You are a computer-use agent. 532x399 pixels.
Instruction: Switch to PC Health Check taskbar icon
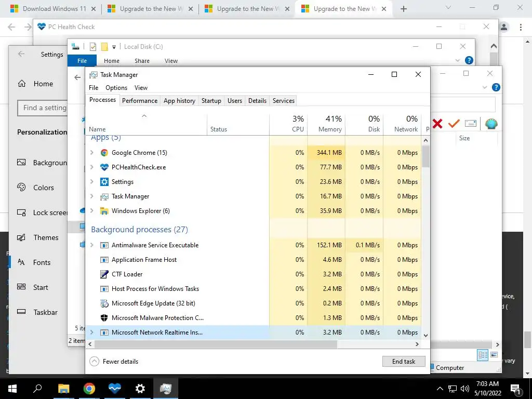pyautogui.click(x=114, y=389)
